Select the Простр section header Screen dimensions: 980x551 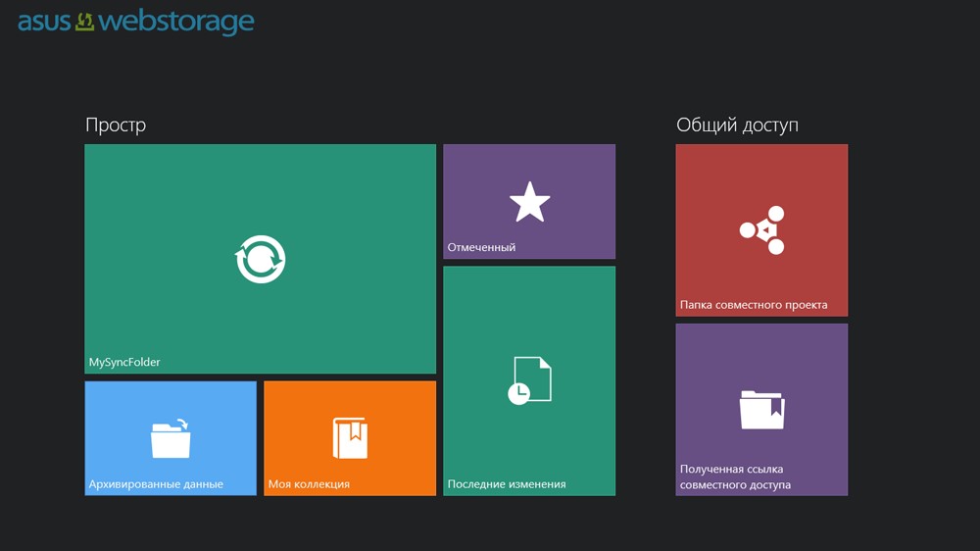(116, 125)
